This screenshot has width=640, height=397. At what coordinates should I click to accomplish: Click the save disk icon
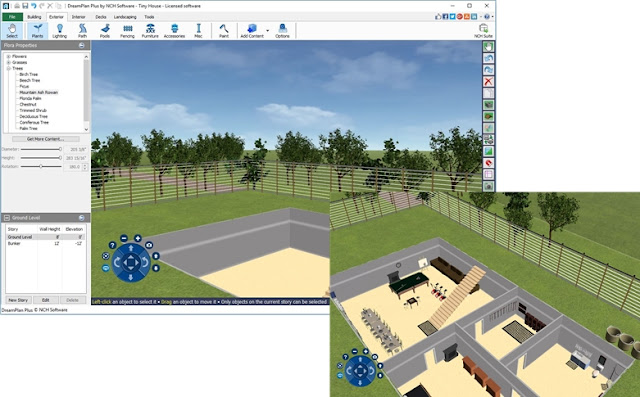point(25,6)
